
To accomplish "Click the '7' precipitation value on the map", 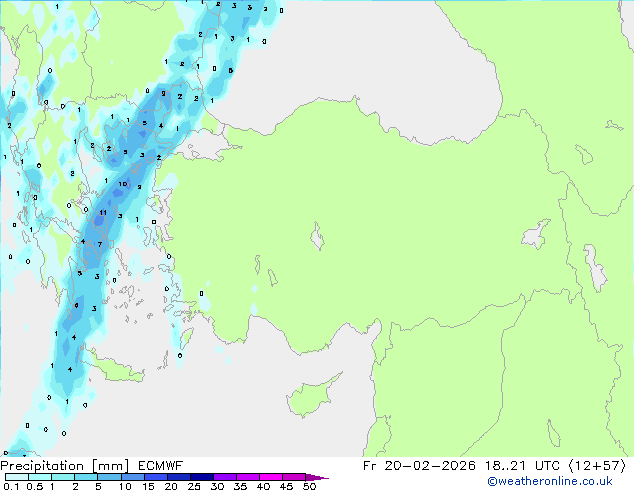I will click(99, 244).
